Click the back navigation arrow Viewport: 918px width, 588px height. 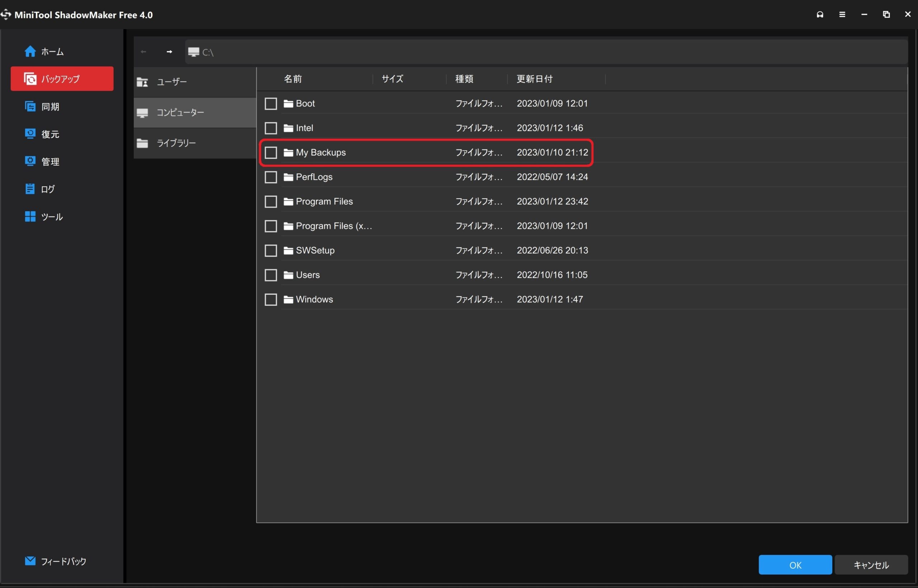tap(143, 52)
